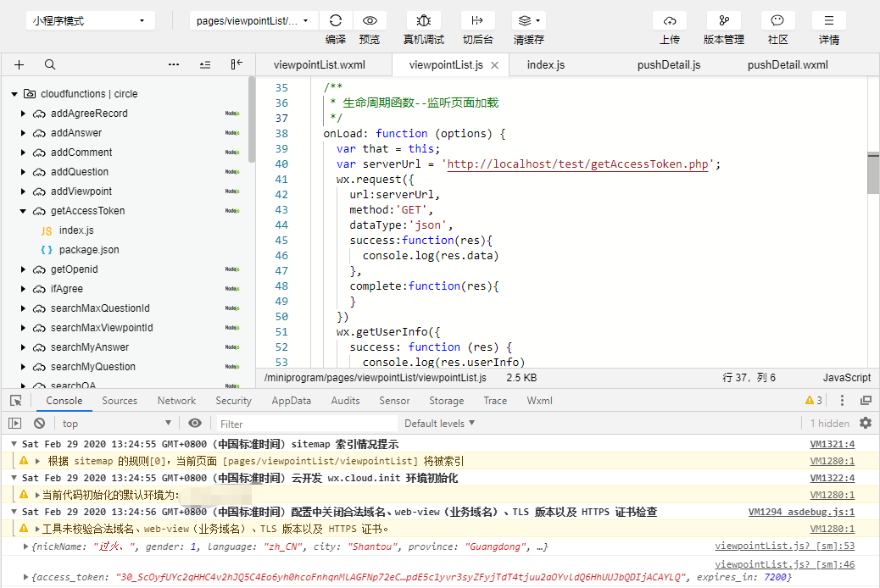Clear the console log

39,423
